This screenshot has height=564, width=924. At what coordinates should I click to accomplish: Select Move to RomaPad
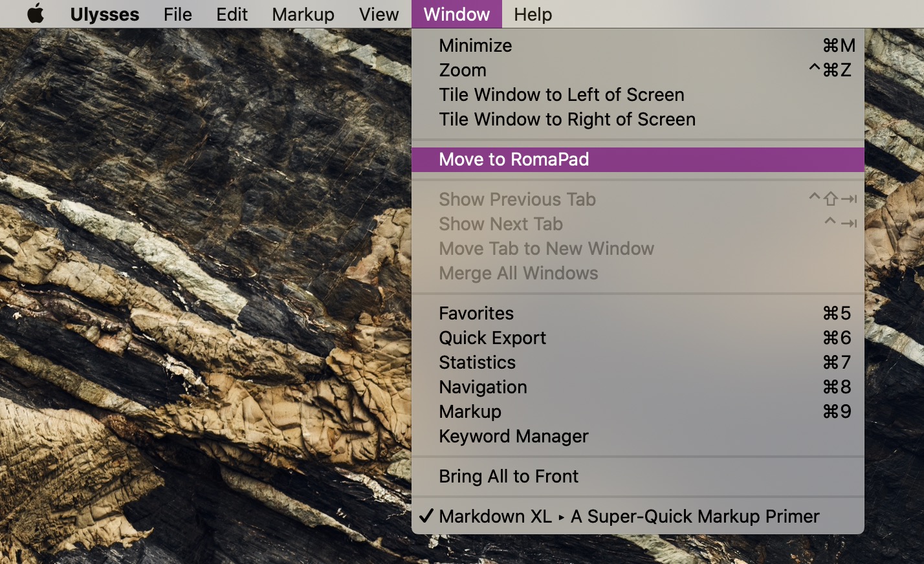514,159
